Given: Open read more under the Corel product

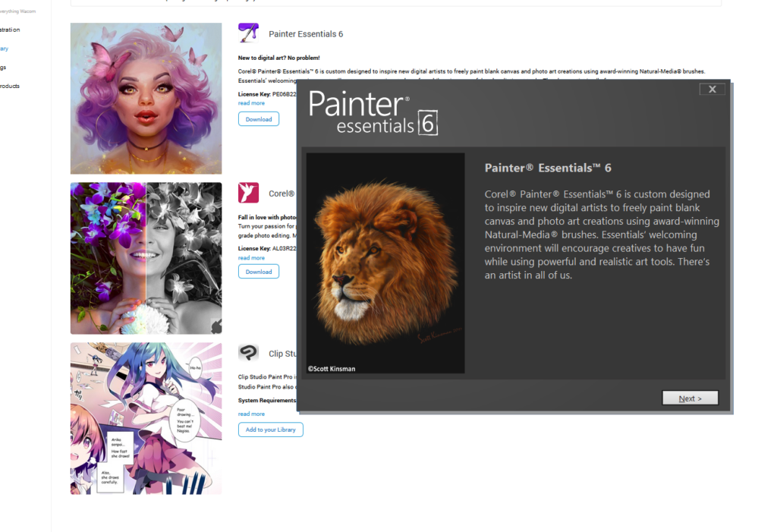Looking at the screenshot, I should click(251, 258).
